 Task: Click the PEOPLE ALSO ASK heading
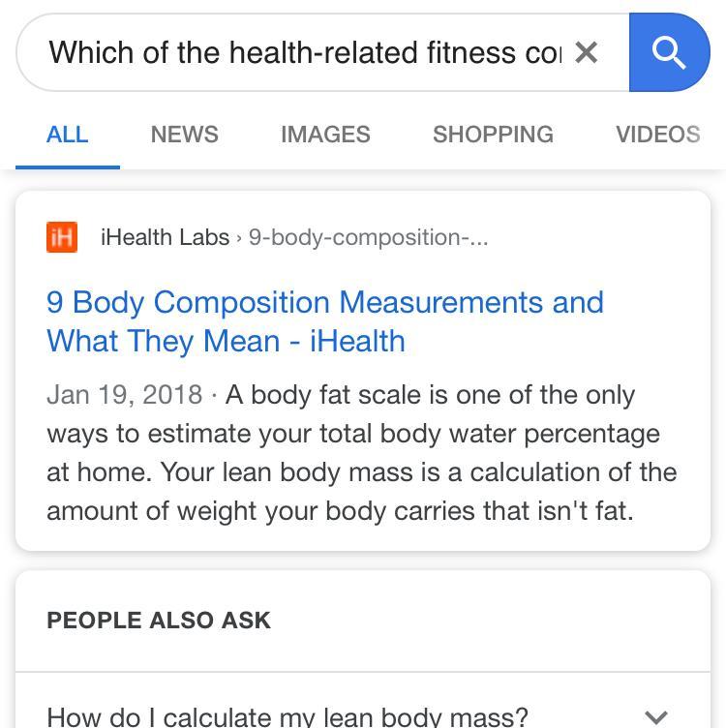[159, 621]
